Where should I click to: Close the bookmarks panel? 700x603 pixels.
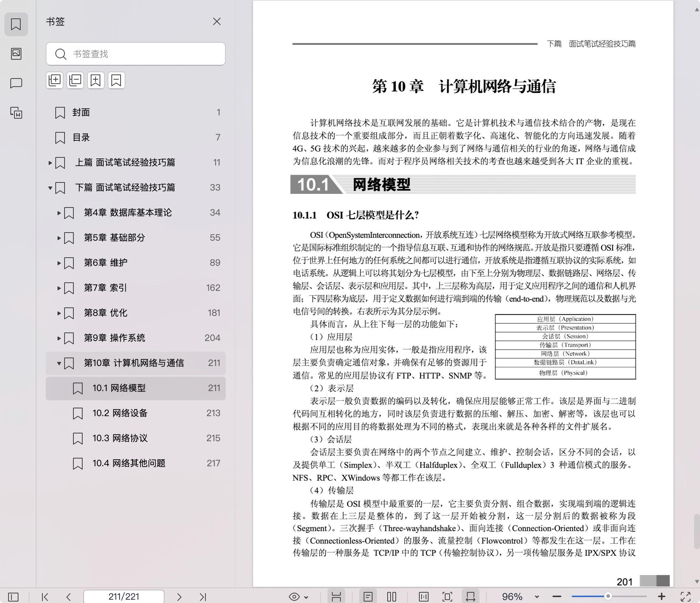216,22
